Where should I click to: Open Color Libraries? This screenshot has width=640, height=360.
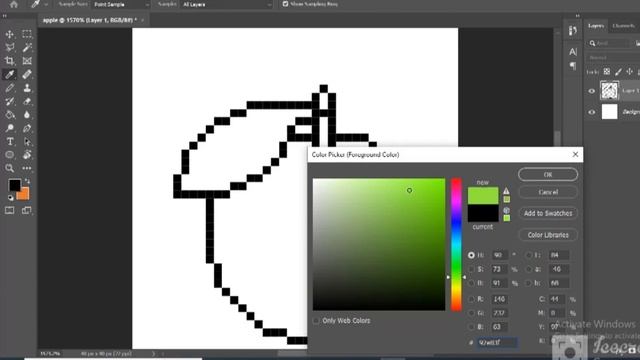pyautogui.click(x=548, y=235)
